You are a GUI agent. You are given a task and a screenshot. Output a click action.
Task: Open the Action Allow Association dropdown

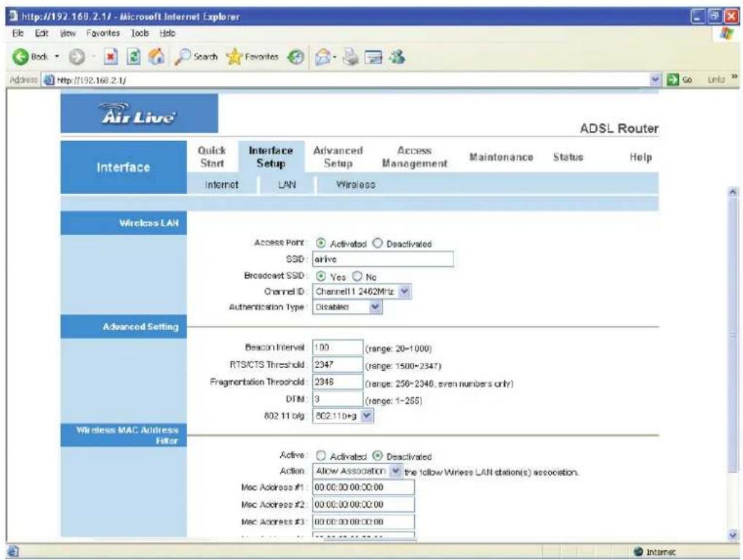395,471
